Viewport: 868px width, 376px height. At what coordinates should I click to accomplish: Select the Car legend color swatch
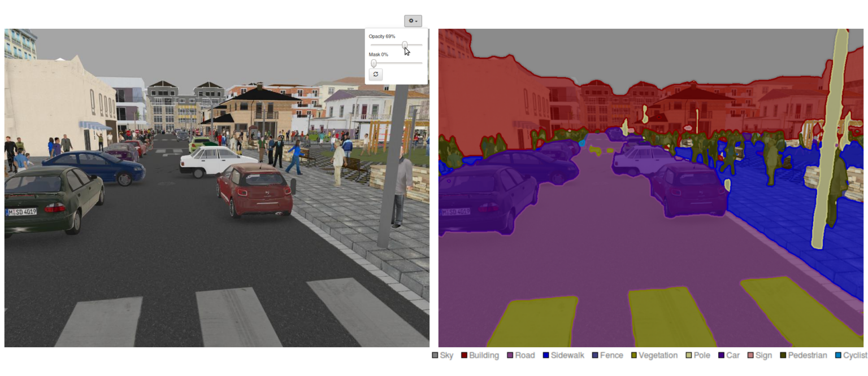click(722, 356)
